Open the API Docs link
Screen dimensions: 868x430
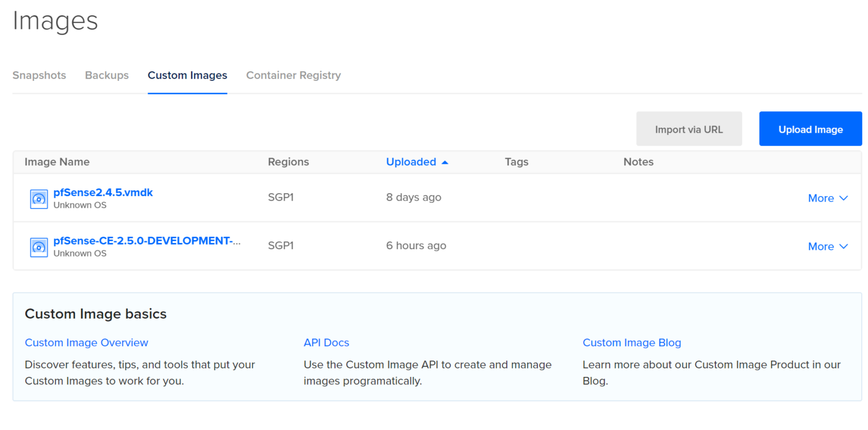click(x=326, y=342)
